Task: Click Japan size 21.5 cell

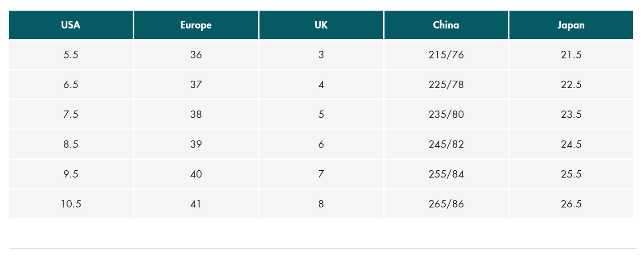Action: [x=571, y=55]
